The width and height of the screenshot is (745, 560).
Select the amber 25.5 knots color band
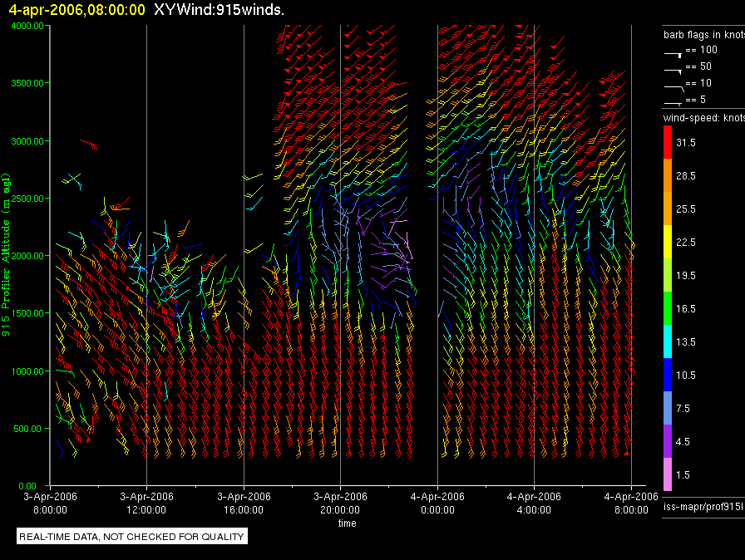668,209
